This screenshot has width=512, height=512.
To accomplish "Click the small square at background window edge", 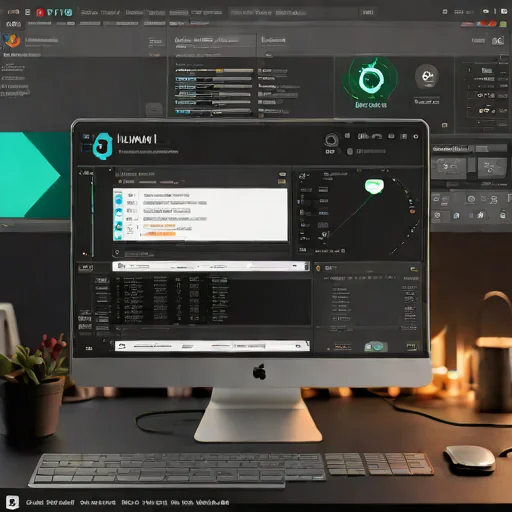I will pos(444,125).
